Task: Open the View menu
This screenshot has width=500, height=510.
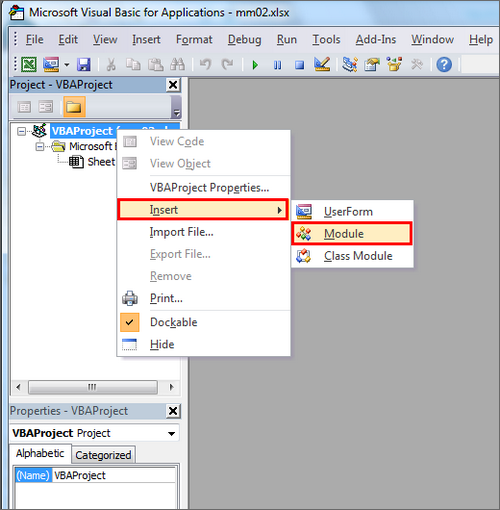Action: coord(105,40)
